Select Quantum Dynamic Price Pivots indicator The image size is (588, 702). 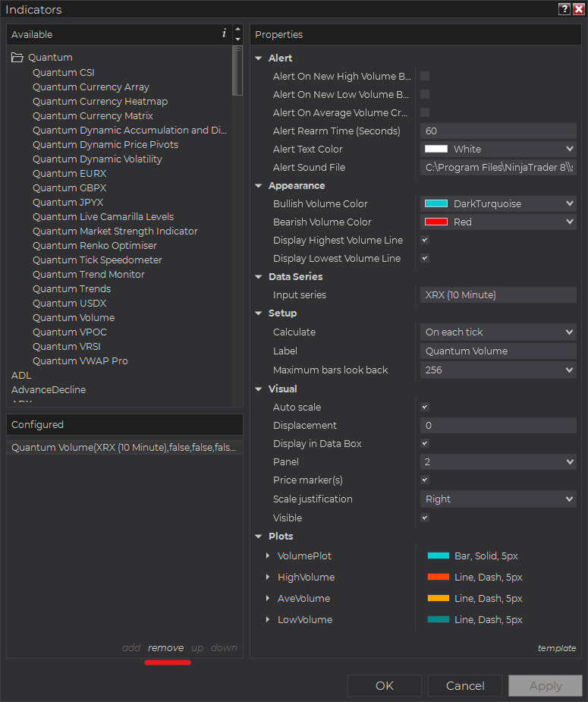click(105, 145)
